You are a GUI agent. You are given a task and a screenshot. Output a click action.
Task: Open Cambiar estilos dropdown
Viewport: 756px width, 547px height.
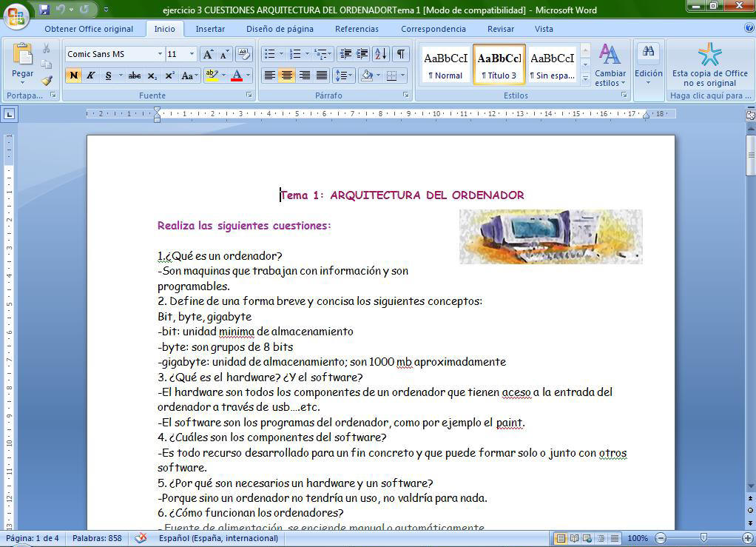coord(610,65)
